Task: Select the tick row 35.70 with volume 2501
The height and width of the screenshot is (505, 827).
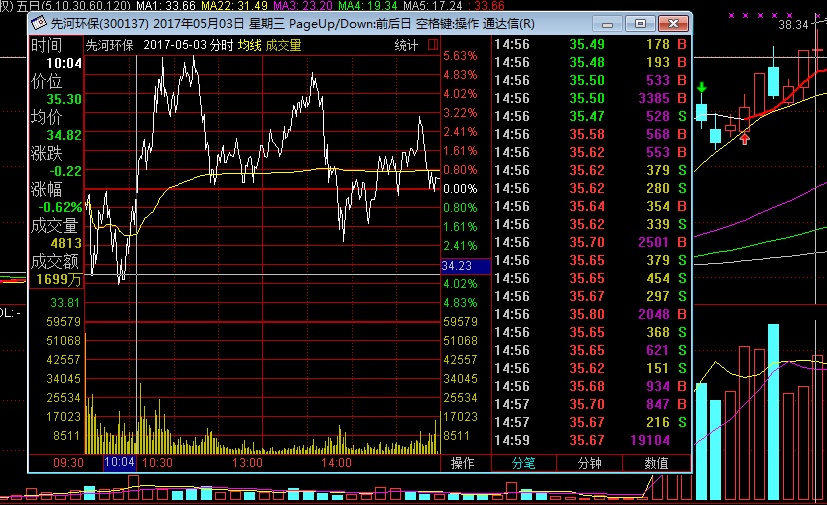Action: (591, 242)
